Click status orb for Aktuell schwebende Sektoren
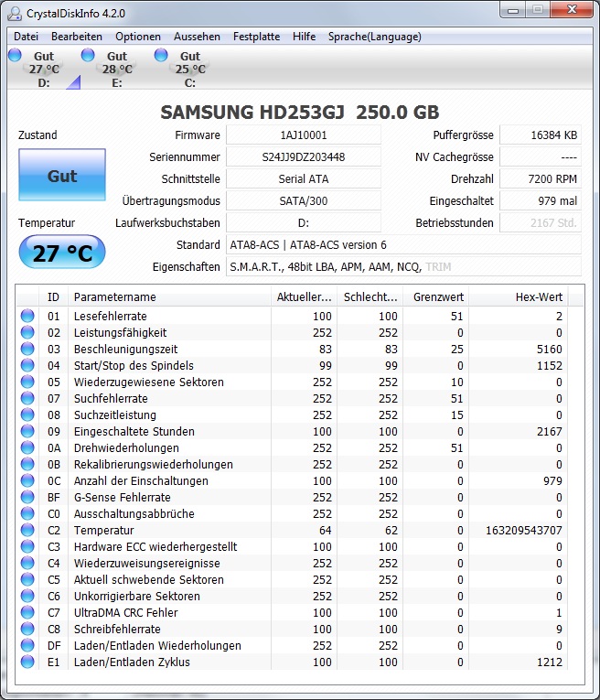This screenshot has width=600, height=700. (x=27, y=580)
